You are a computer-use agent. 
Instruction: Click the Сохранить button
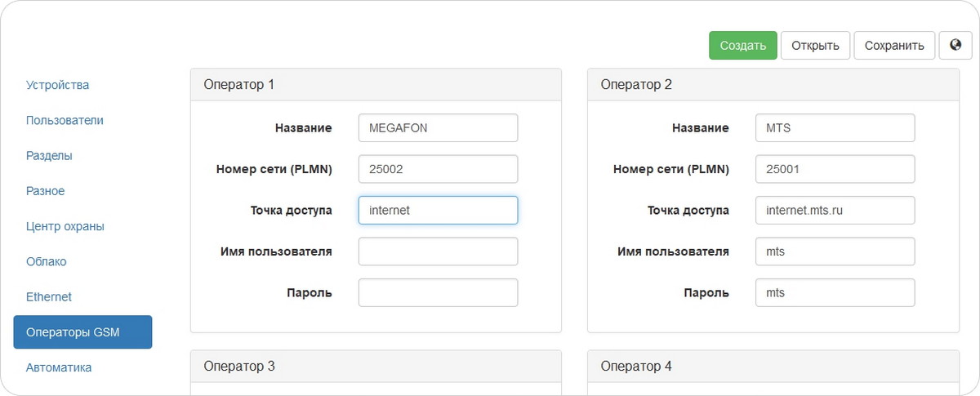point(893,46)
